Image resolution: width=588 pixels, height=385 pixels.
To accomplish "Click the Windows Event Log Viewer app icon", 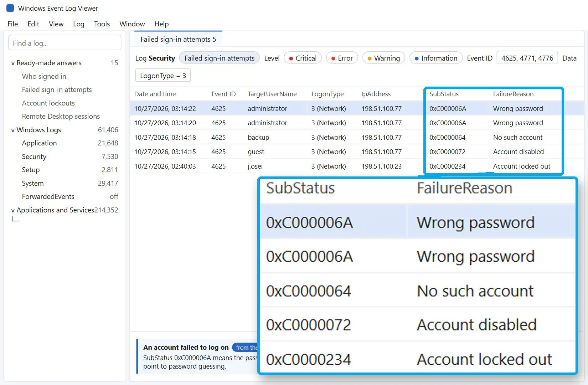I will pos(10,8).
